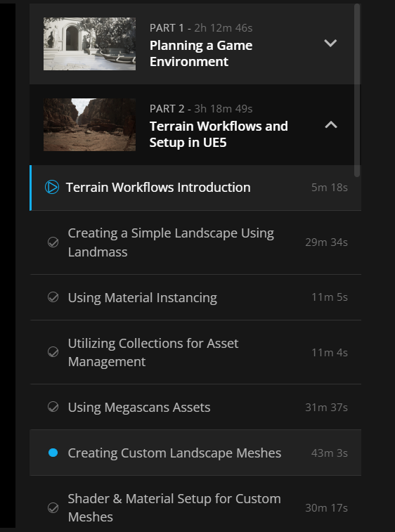Open the Terrain Workflows Introduction lesson
This screenshot has height=532, width=395.
[x=158, y=187]
